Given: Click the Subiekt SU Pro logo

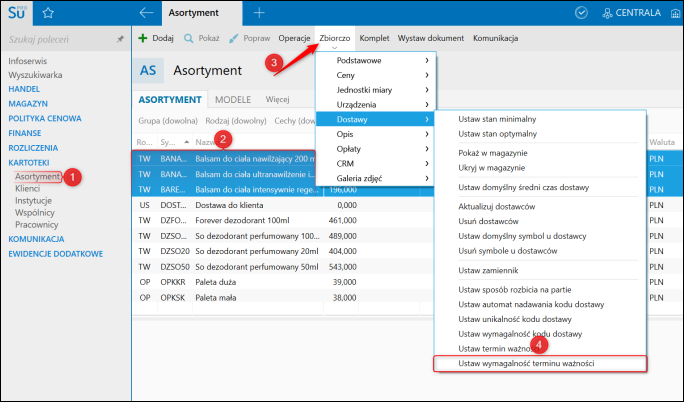Looking at the screenshot, I should click(17, 13).
